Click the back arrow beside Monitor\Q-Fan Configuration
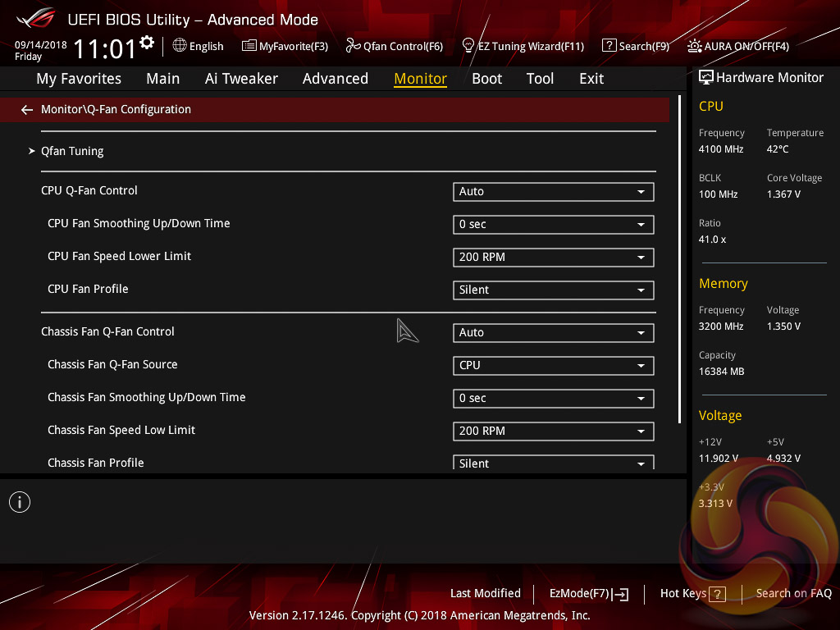The width and height of the screenshot is (840, 630). pos(27,110)
